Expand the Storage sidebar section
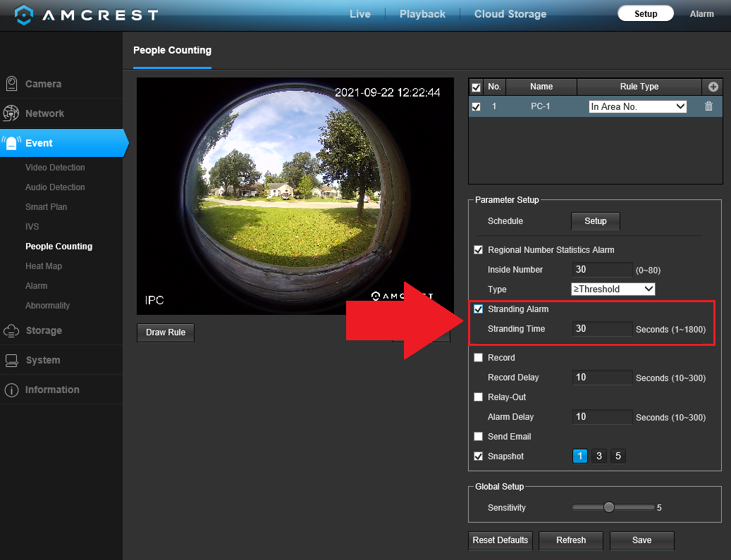 [61, 330]
